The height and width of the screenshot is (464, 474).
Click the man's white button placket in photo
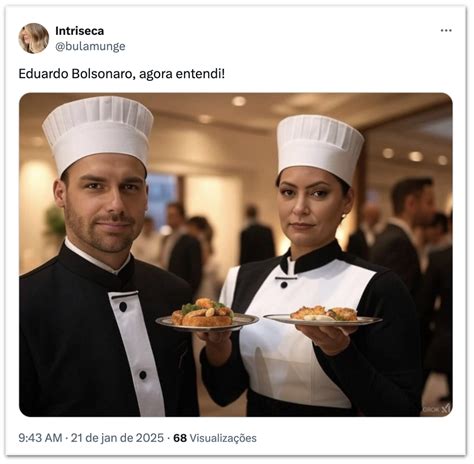pyautogui.click(x=137, y=353)
